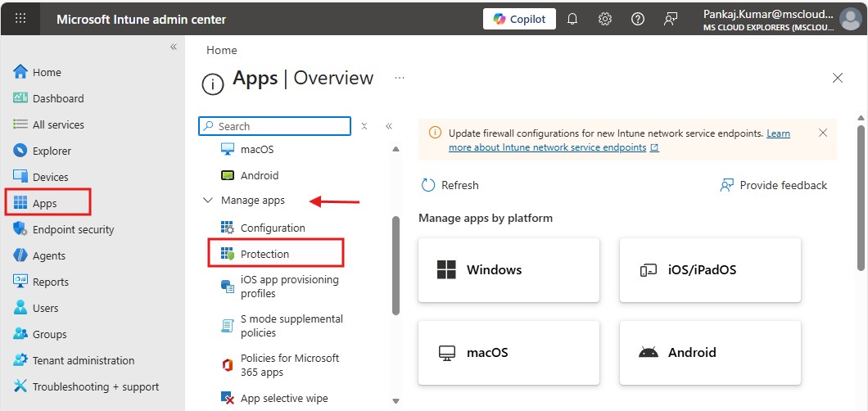868x411 pixels.
Task: Click the Reports icon in sidebar
Action: pos(20,282)
